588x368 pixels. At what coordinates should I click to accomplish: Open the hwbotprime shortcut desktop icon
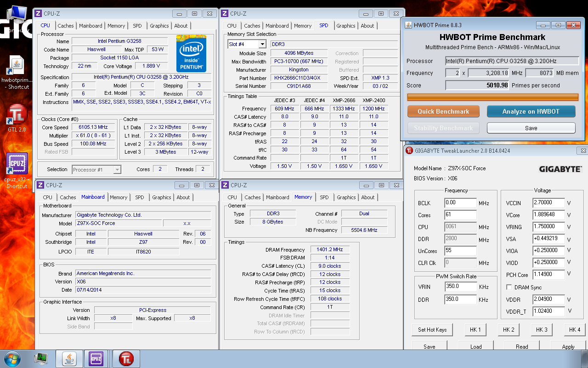click(x=17, y=72)
